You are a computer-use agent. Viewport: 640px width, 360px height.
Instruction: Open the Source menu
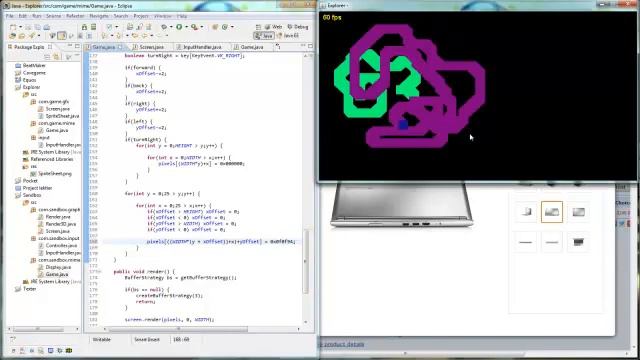[x=53, y=16]
